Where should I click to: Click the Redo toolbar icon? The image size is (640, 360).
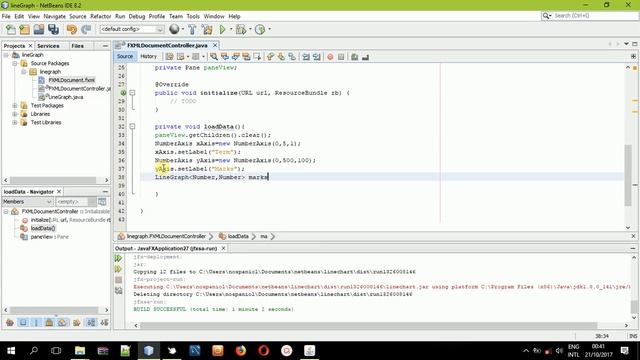pos(86,29)
